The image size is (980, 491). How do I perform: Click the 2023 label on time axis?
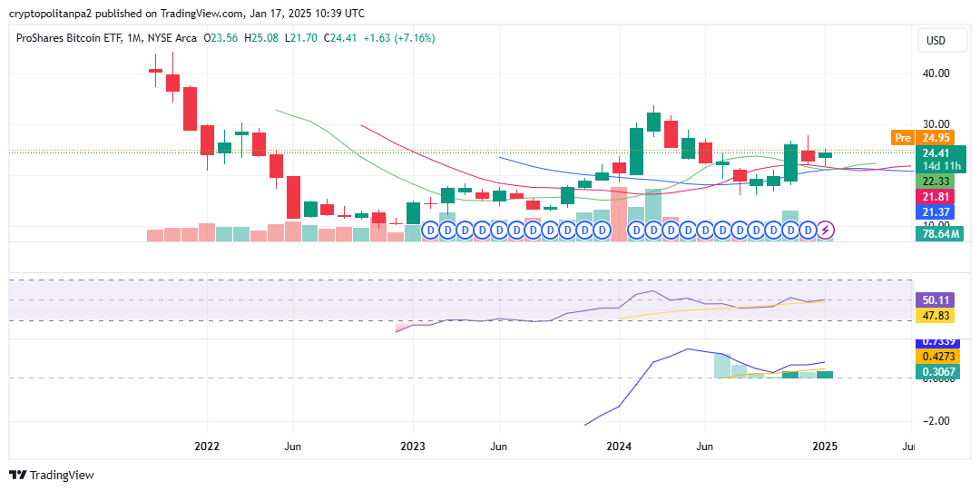413,447
